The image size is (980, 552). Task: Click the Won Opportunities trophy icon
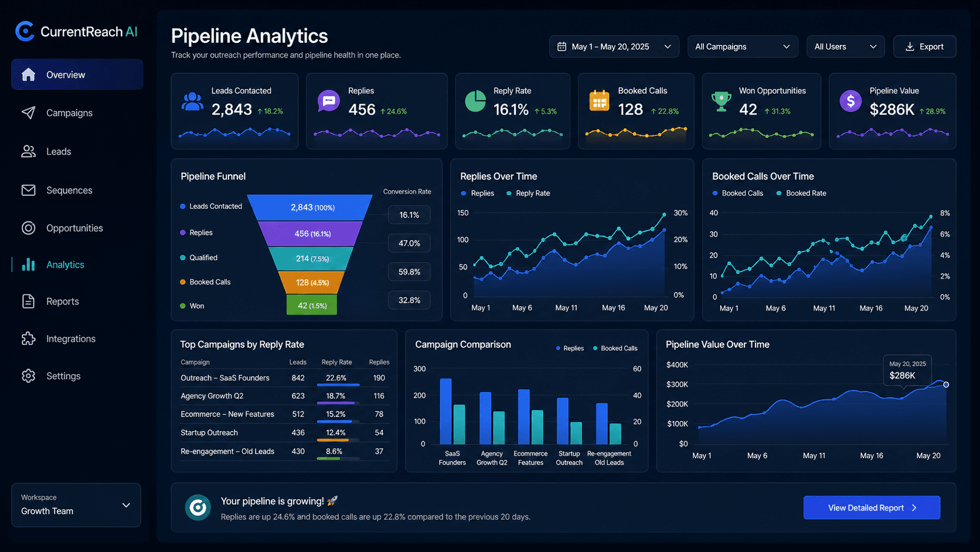click(721, 101)
